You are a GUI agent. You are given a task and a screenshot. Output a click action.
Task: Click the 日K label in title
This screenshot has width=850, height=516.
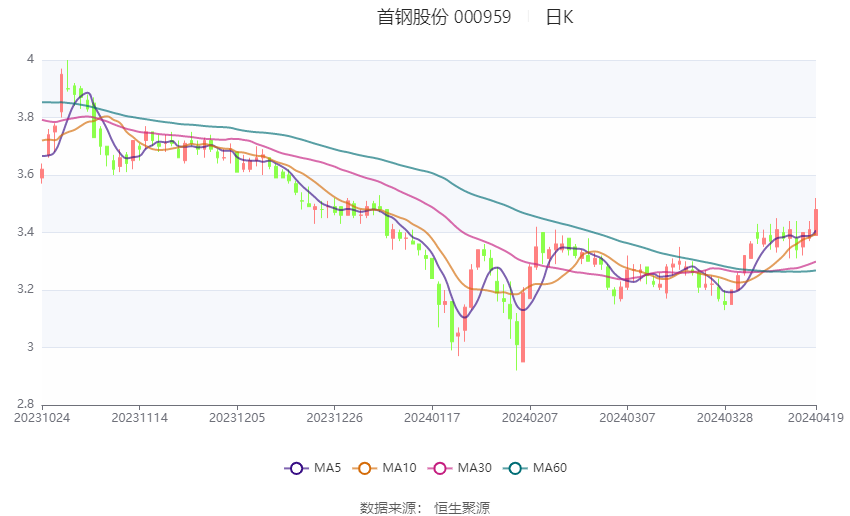coord(559,17)
